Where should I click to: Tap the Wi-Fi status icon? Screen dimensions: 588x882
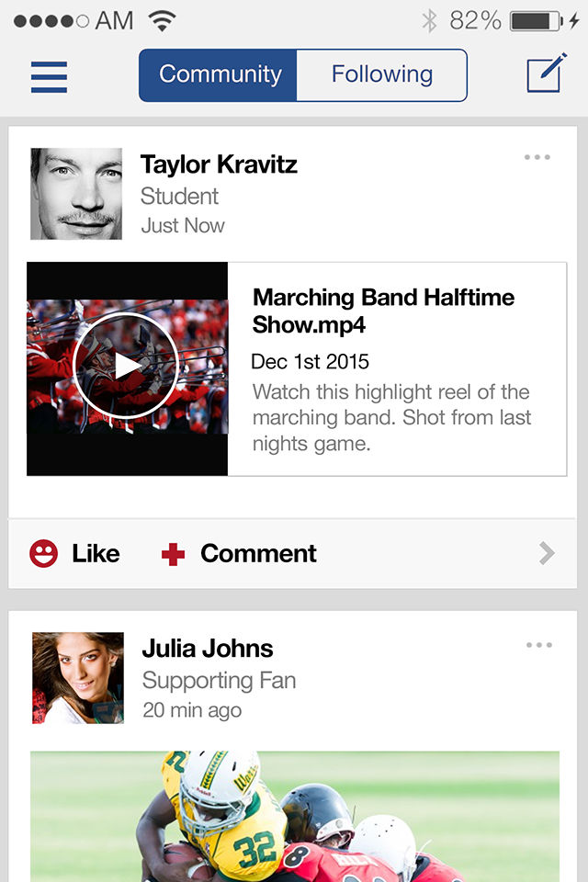coord(162,20)
